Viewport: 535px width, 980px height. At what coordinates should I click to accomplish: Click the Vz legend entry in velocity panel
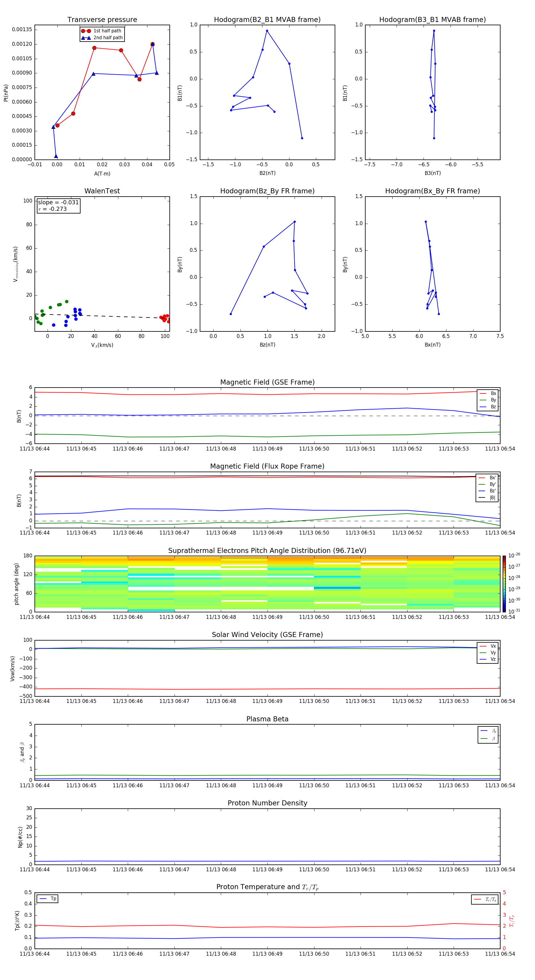click(x=488, y=659)
